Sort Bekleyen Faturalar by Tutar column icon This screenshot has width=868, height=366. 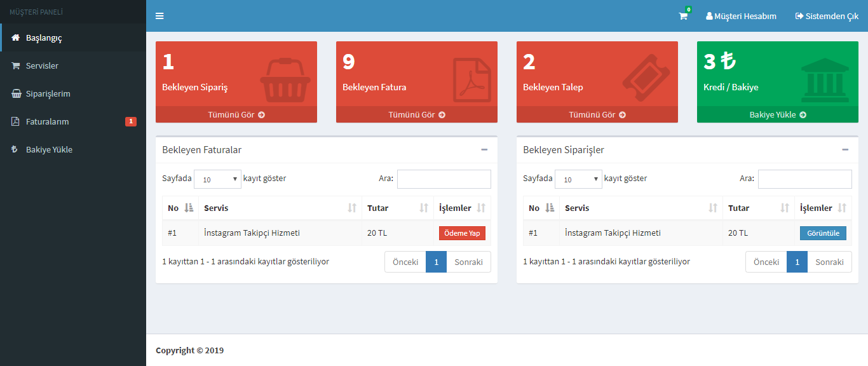424,208
